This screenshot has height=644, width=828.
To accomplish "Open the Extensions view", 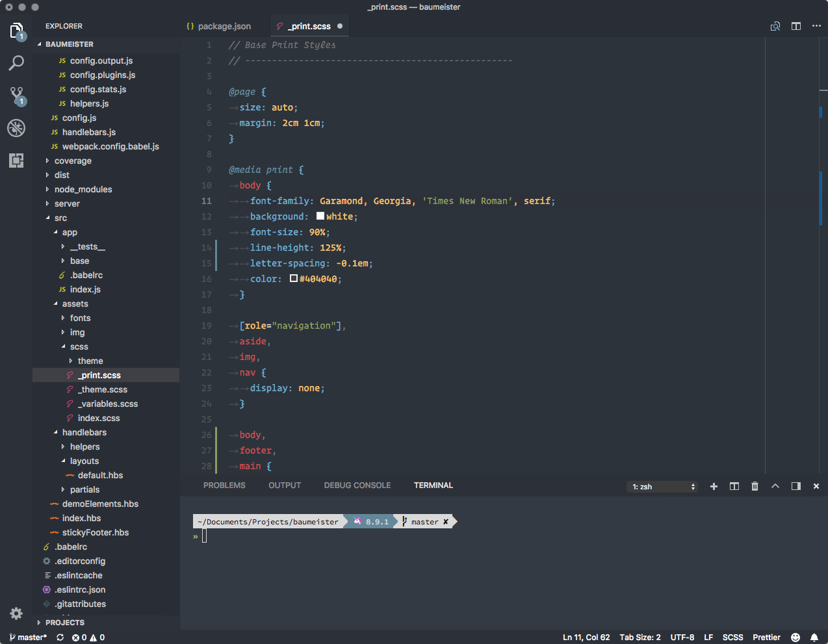I will click(16, 160).
